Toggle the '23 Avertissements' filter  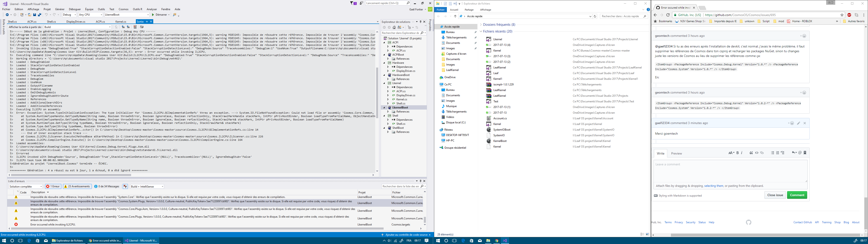pos(77,186)
